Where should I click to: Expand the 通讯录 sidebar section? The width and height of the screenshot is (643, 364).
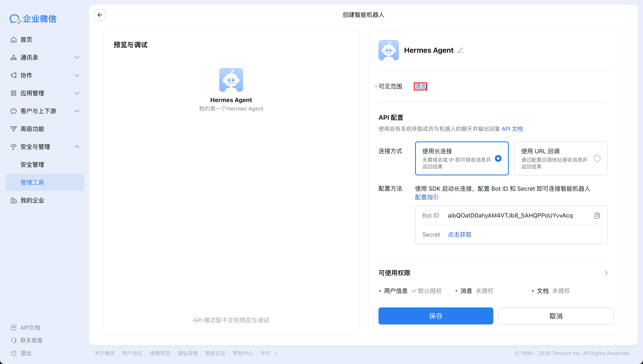click(x=77, y=57)
